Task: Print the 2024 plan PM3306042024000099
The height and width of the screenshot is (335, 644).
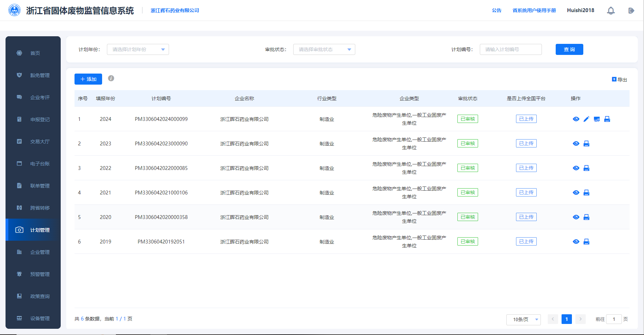Action: [607, 119]
